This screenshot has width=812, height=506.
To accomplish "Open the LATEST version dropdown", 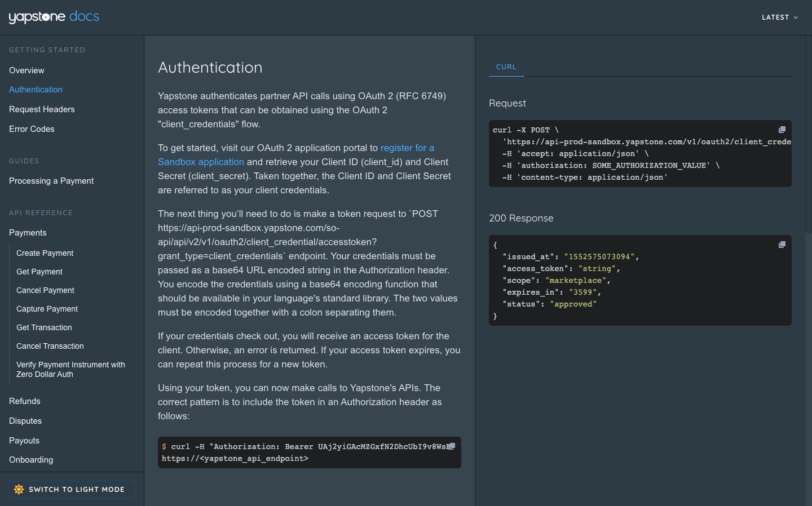I will point(779,17).
